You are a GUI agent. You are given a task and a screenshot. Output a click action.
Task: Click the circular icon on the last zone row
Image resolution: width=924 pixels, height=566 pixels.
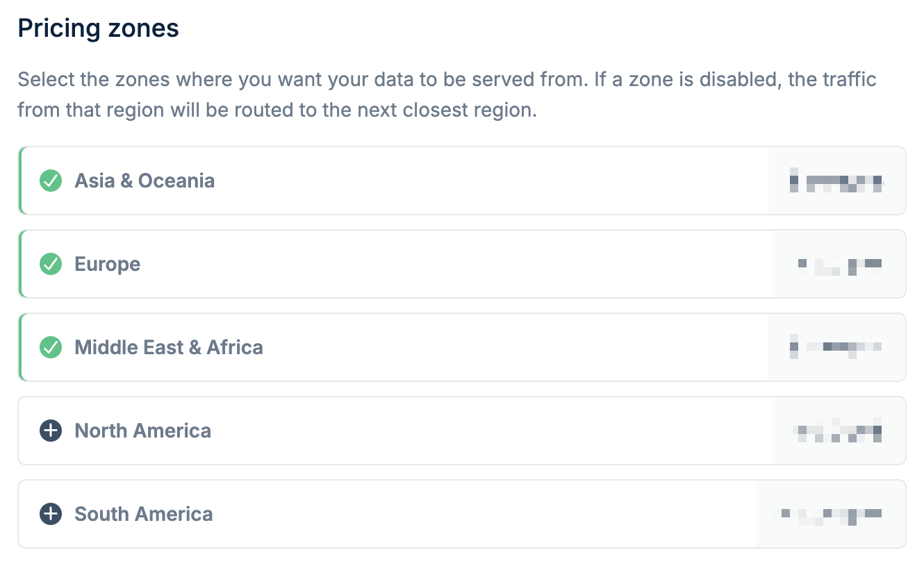(50, 514)
